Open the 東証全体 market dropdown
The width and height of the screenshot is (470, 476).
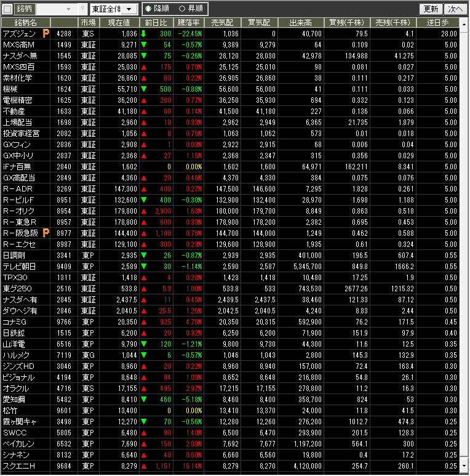[114, 9]
